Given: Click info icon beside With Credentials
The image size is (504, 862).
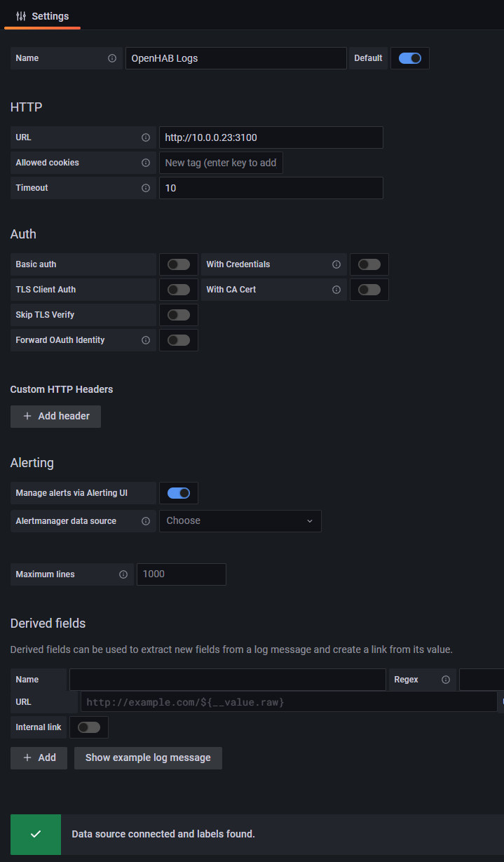Looking at the screenshot, I should 336,264.
